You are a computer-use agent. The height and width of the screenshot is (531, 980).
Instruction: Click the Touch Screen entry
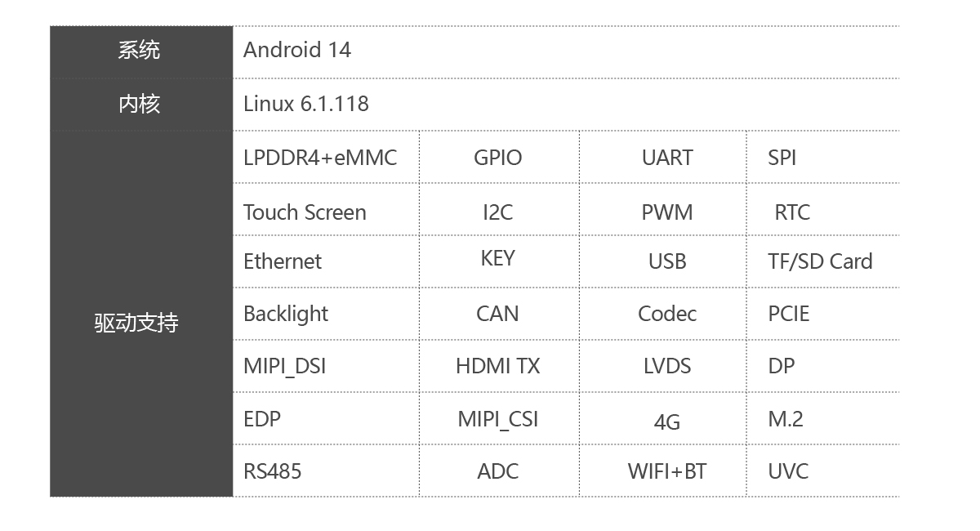pos(305,212)
